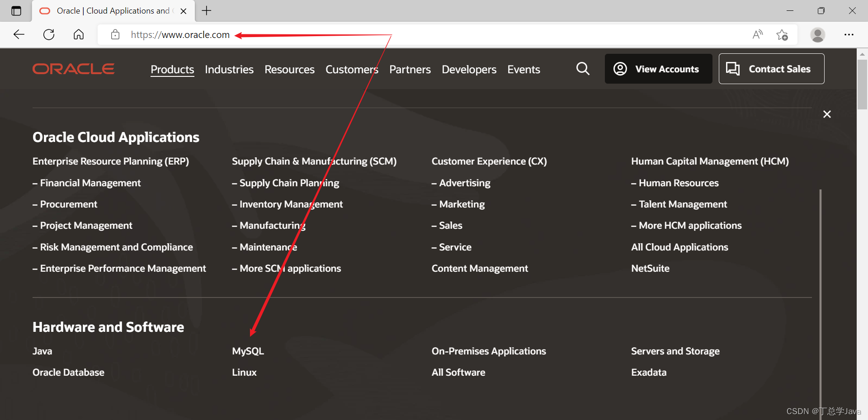
Task: Open Customer Experience (CX)
Action: [489, 161]
